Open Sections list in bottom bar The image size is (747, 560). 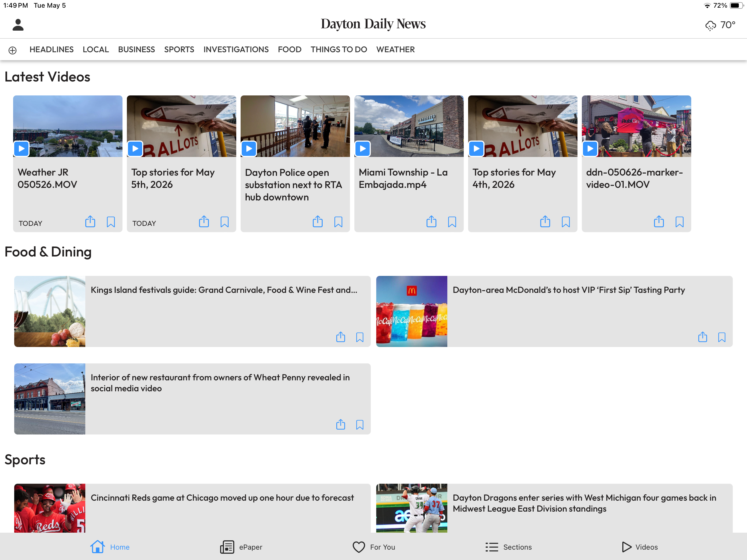[509, 547]
